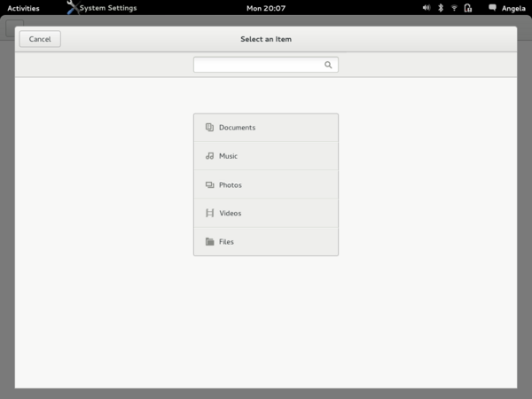Focus the search input field
This screenshot has height=399, width=532.
[266, 65]
